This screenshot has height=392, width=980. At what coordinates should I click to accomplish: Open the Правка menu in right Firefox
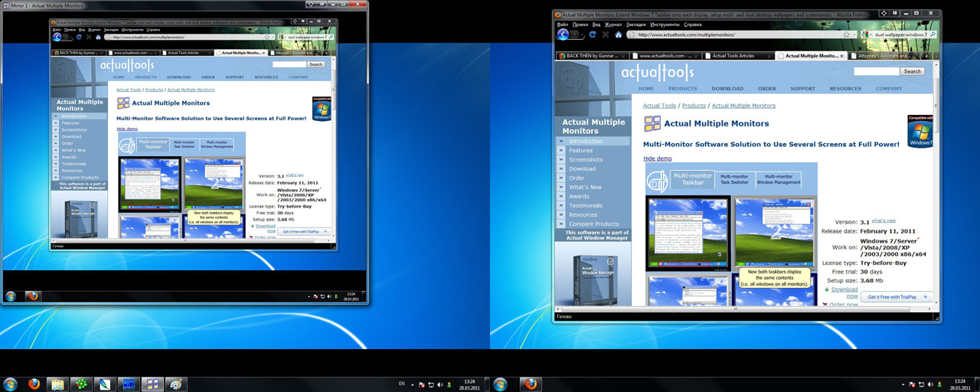580,24
